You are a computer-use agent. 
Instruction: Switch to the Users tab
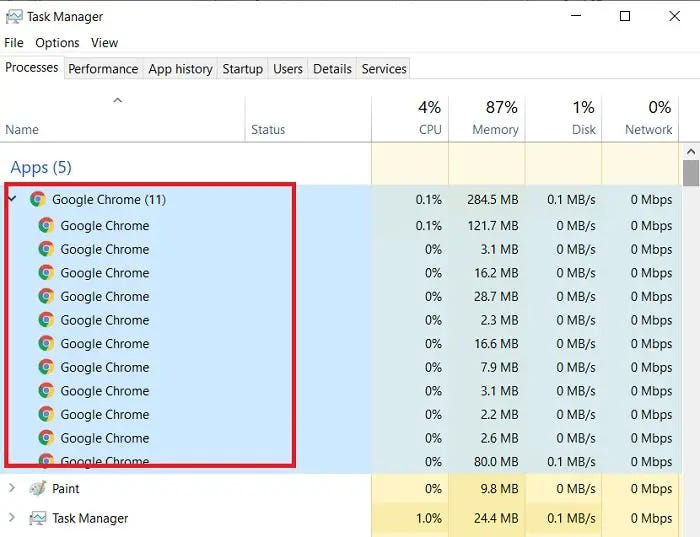(288, 69)
